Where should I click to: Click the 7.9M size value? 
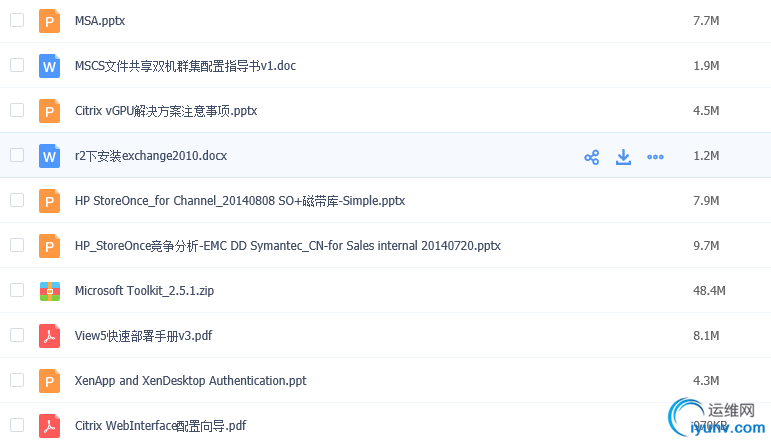tap(706, 201)
